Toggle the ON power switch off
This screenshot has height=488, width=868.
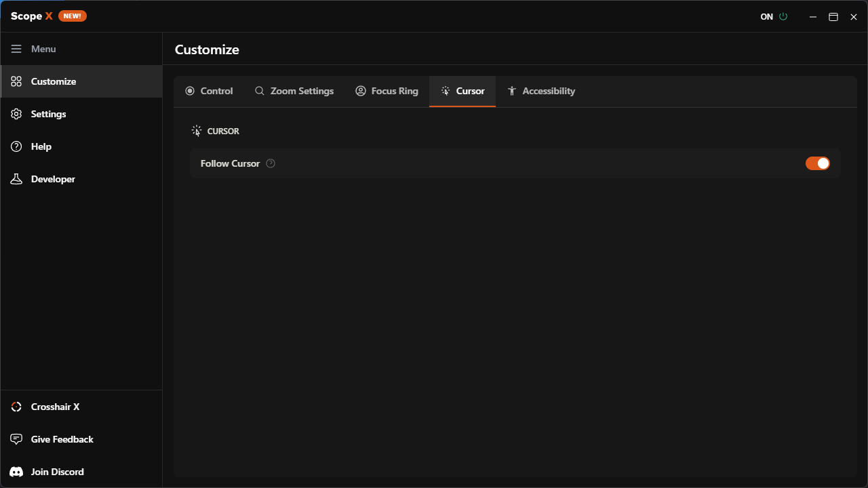(783, 16)
